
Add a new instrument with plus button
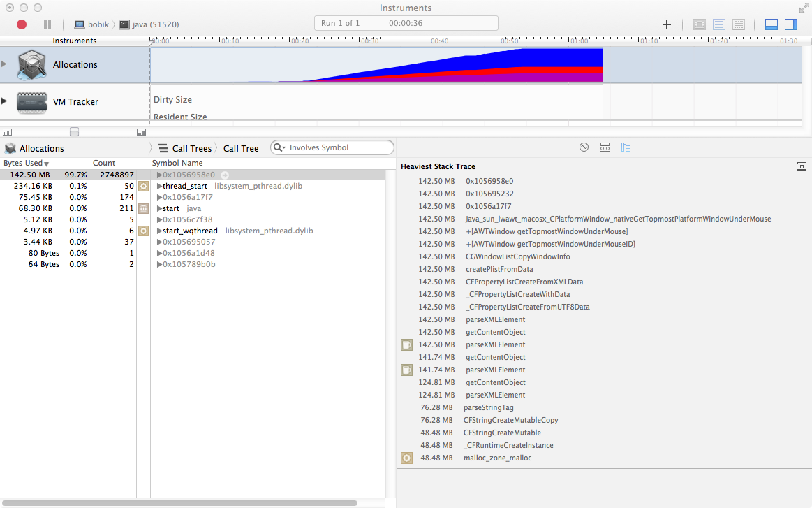(x=667, y=24)
